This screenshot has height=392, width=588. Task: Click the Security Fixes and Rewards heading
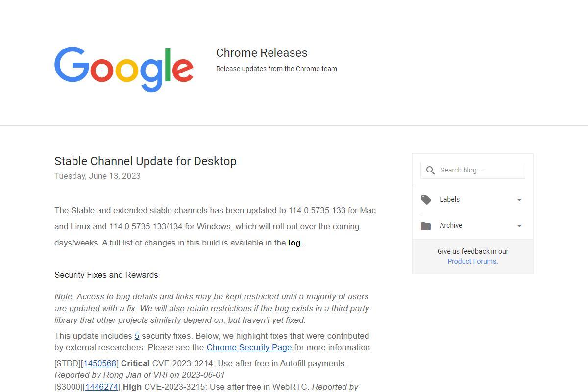(x=106, y=275)
